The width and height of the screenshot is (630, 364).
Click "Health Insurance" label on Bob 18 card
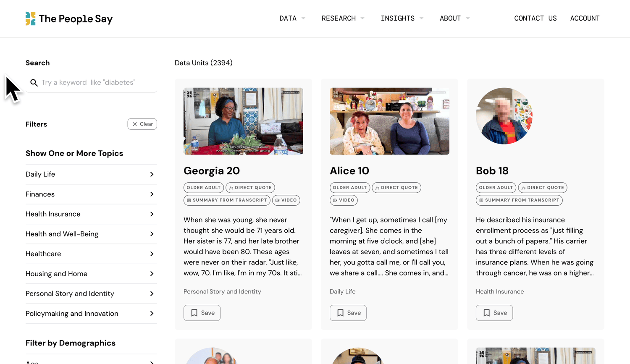(500, 291)
